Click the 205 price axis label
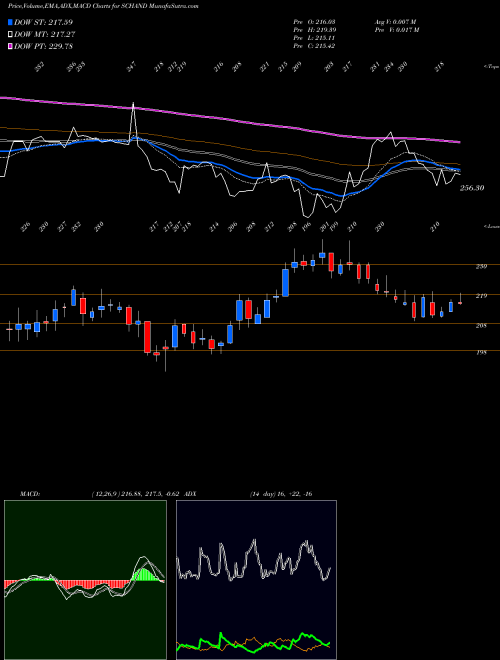This screenshot has width=500, height=660. (481, 325)
